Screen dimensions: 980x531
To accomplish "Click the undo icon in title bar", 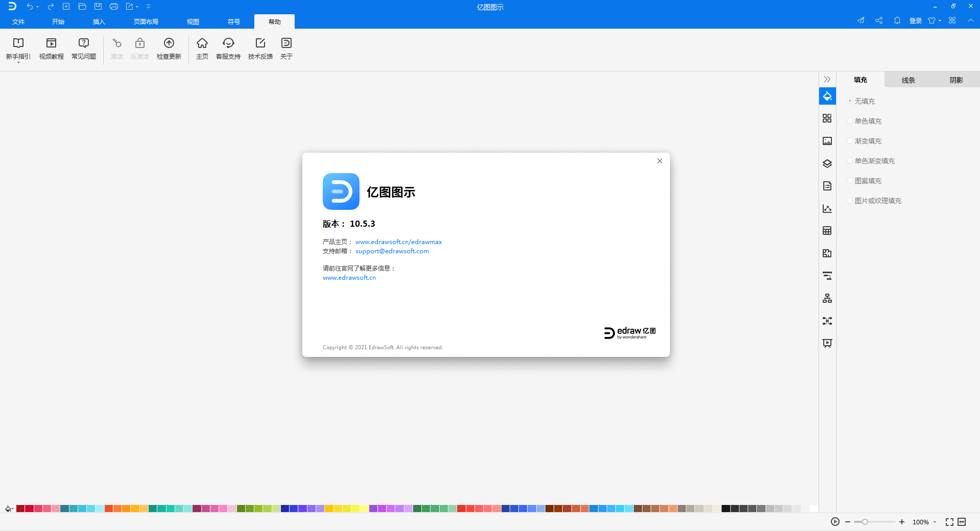I will point(30,7).
